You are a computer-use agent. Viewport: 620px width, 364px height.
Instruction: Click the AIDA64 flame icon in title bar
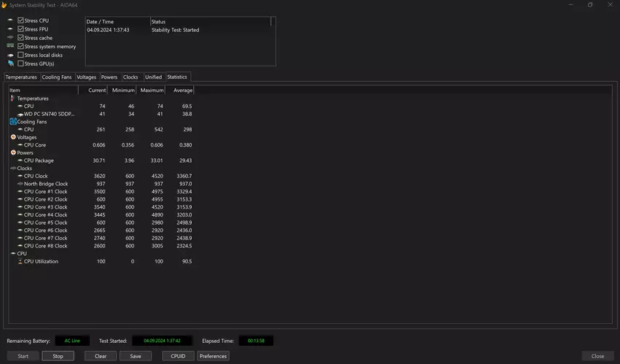(4, 4)
